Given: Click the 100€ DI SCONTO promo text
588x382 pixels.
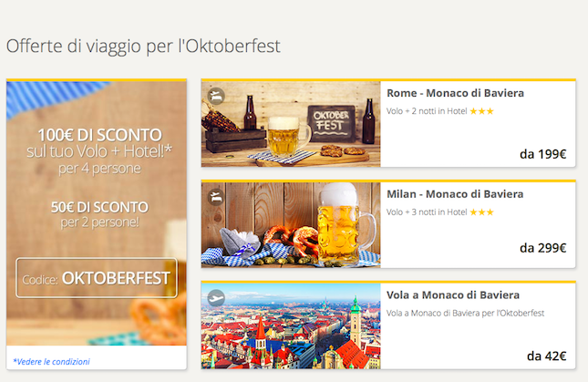Looking at the screenshot, I should tap(99, 135).
